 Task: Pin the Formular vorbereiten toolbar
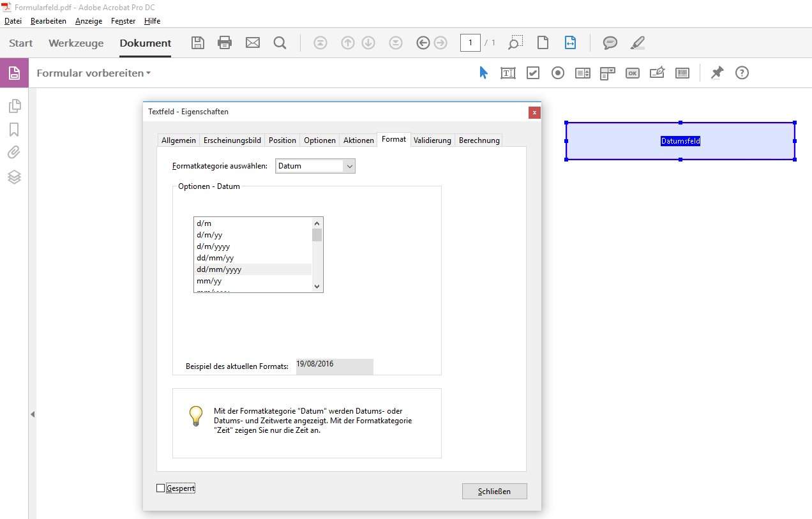(717, 73)
